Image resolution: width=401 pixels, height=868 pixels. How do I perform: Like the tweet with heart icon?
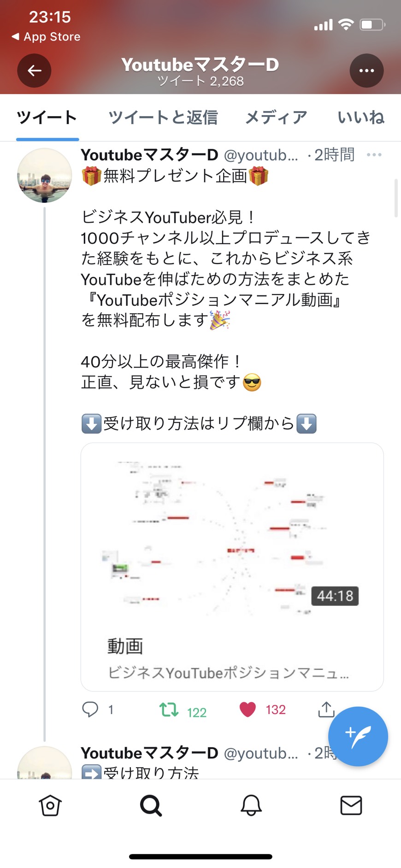(x=248, y=710)
